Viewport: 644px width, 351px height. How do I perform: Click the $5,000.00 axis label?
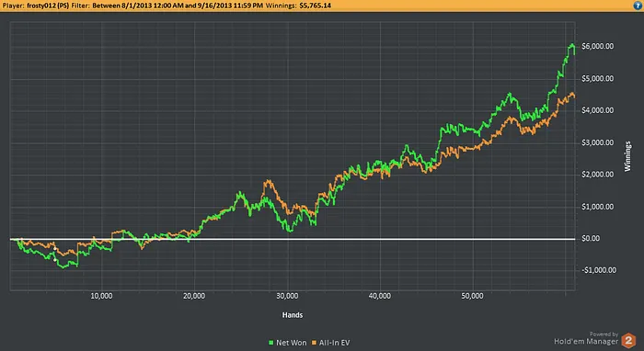(x=598, y=78)
